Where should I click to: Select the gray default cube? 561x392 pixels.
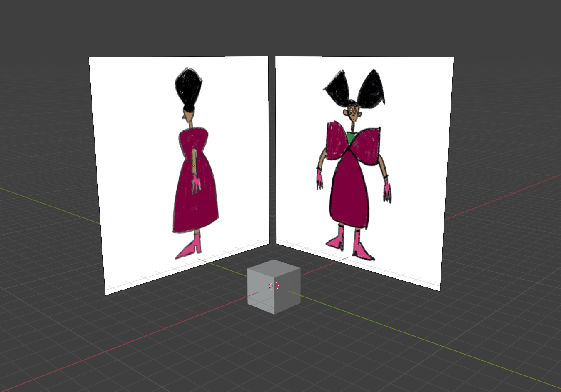pyautogui.click(x=274, y=287)
